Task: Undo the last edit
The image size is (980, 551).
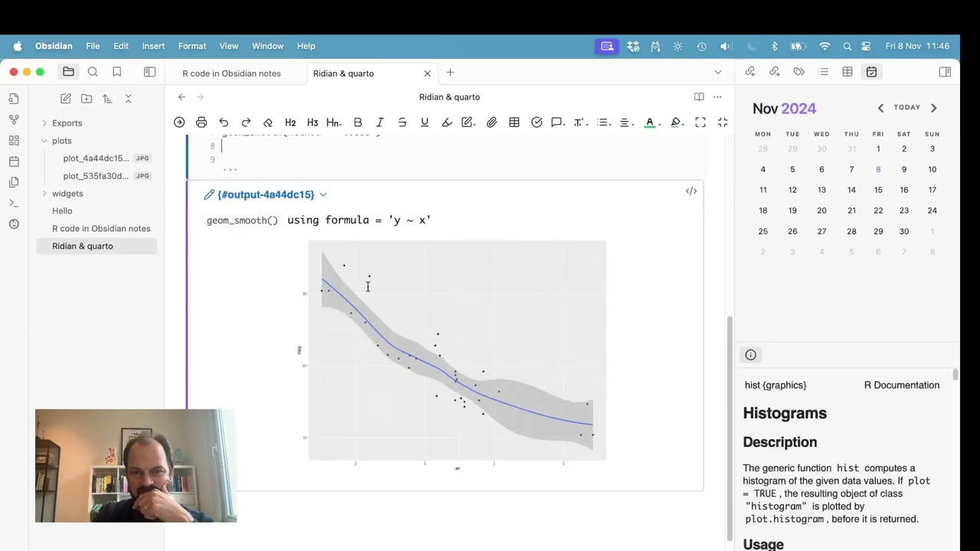Action: pos(224,122)
